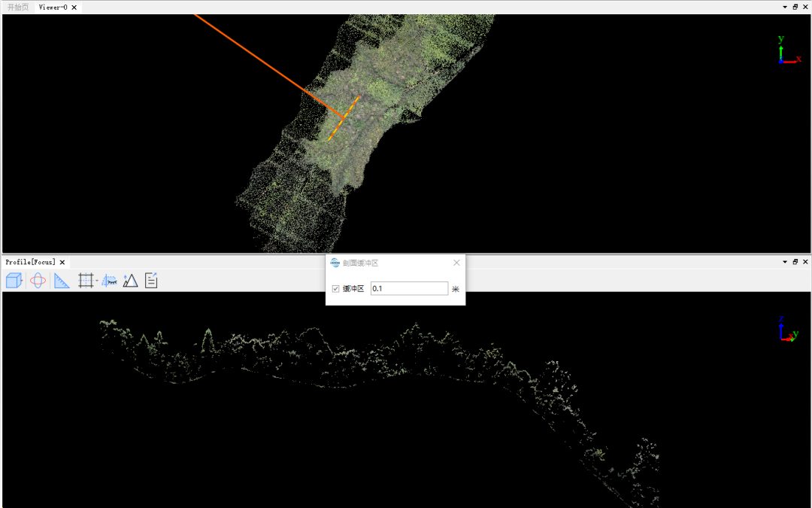Open the Profile panel tab list dropdown
The height and width of the screenshot is (508, 812).
click(x=785, y=262)
